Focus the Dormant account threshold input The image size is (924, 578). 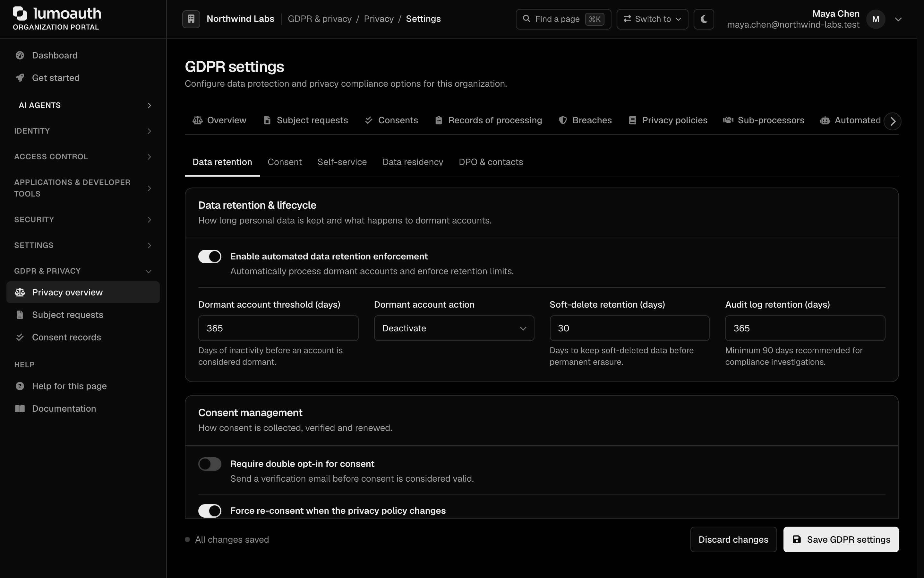(278, 328)
